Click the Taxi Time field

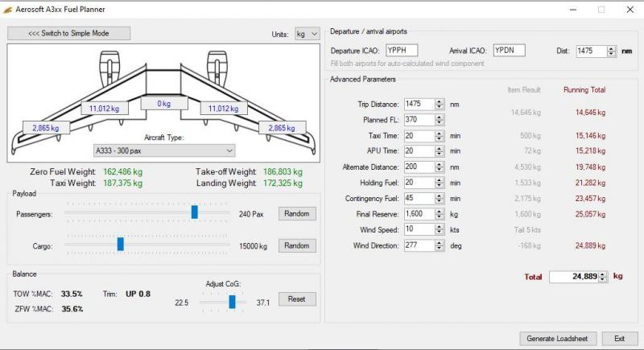(x=419, y=136)
